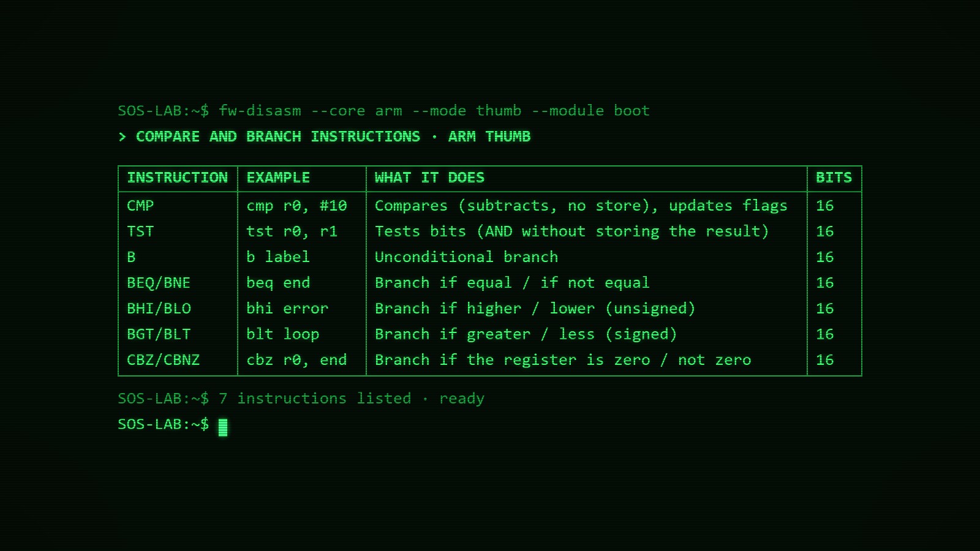Viewport: 980px width, 551px height.
Task: Click 'Branch if the register is zero' description
Action: [563, 360]
